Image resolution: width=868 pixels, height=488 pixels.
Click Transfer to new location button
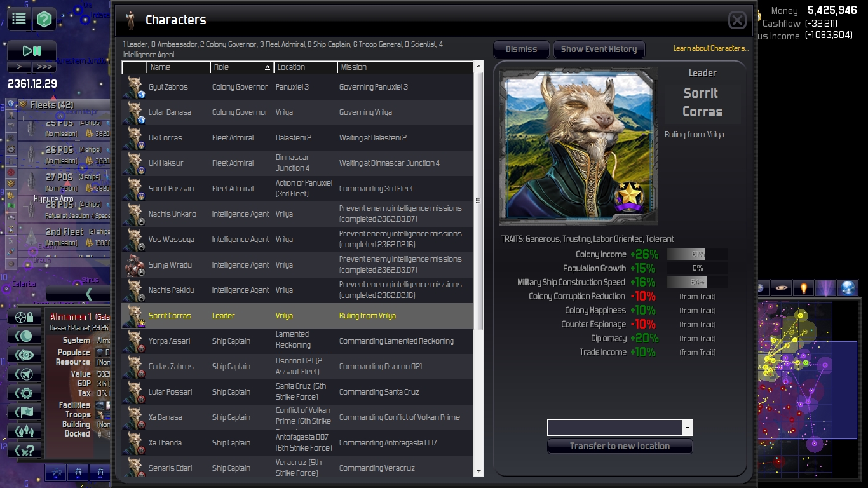coord(620,446)
